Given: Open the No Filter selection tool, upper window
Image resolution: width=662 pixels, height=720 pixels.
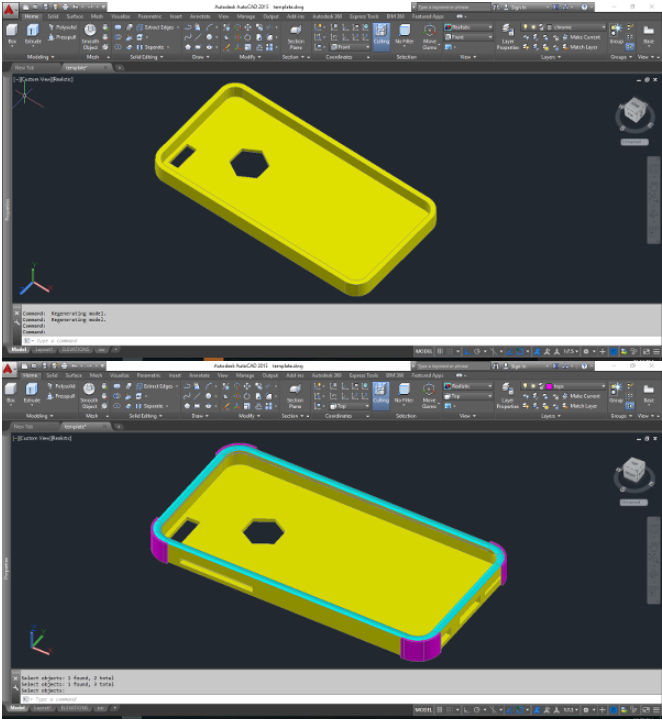Looking at the screenshot, I should tap(404, 36).
